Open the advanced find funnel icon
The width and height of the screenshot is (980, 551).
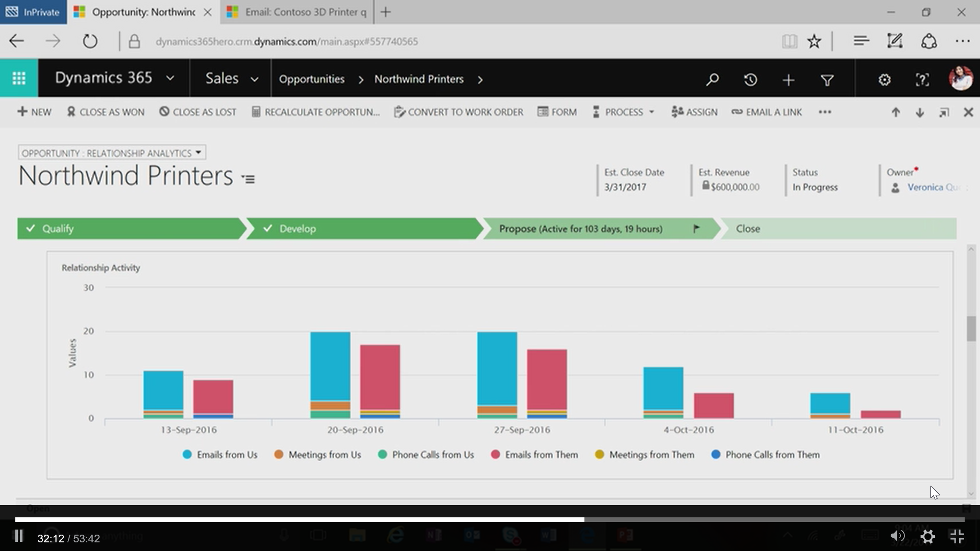tap(827, 80)
